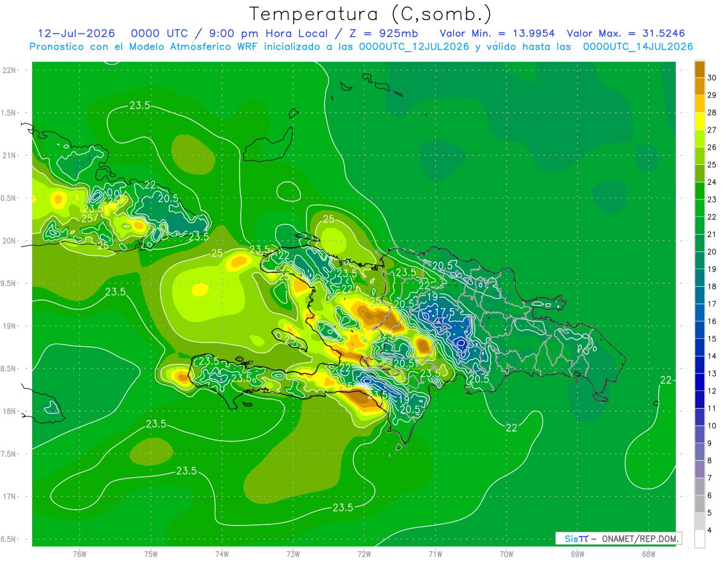Click the '6.5N' latitude axis label

click(8, 539)
